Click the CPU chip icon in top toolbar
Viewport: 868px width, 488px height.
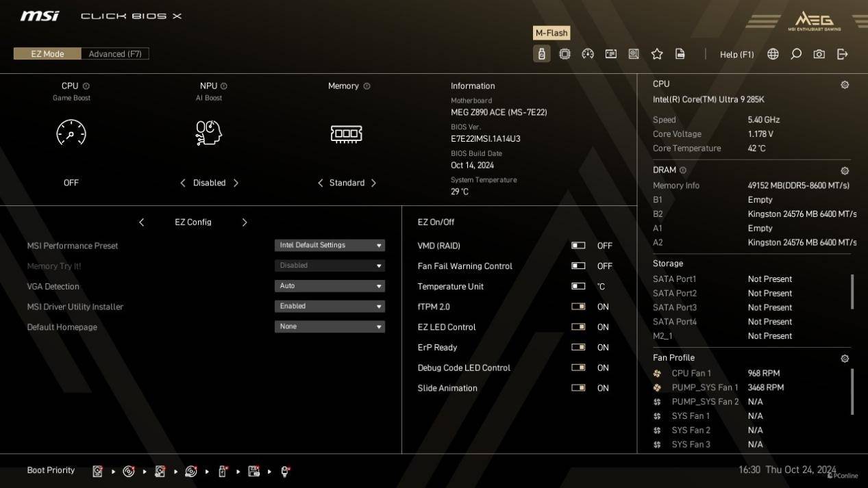pos(565,54)
